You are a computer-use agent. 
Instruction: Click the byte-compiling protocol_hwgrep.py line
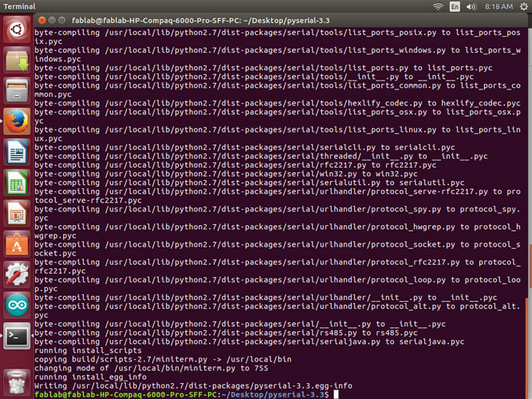pos(278,231)
